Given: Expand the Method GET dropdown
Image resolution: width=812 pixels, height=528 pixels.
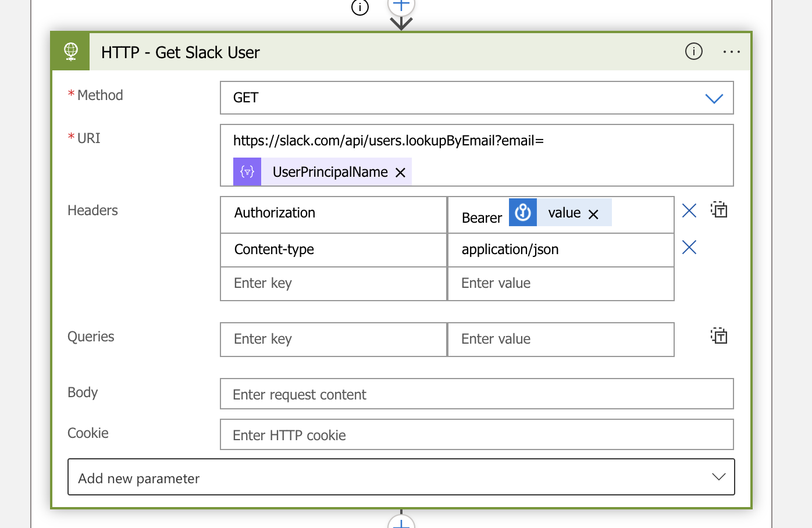Looking at the screenshot, I should pyautogui.click(x=714, y=98).
